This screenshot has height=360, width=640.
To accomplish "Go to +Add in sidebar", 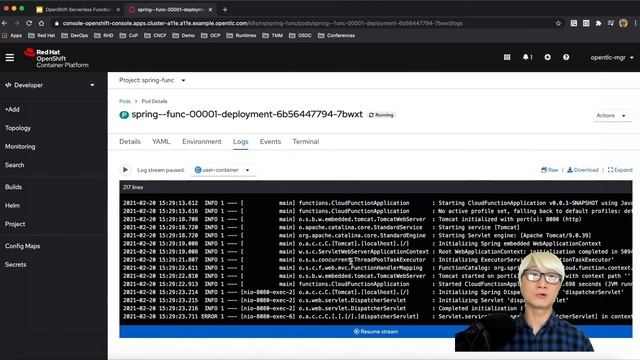I will pos(12,109).
